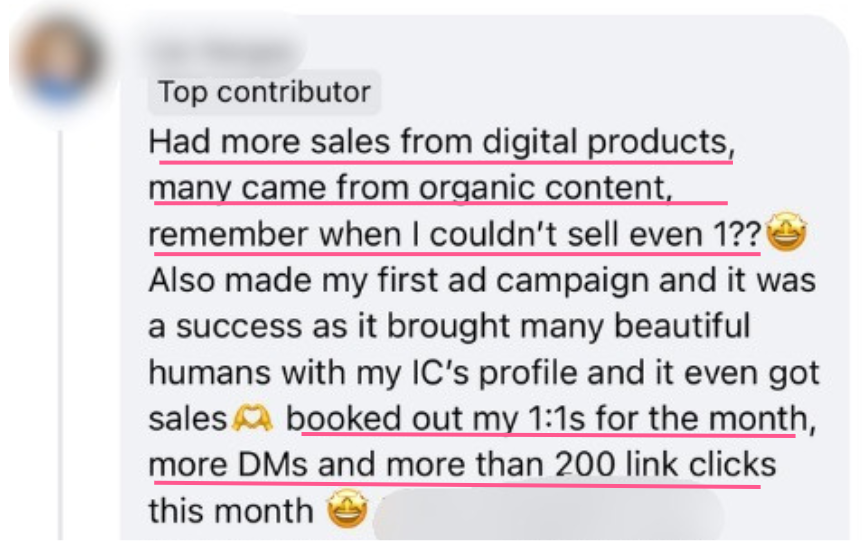Click the word 'sales' before heart hands emoji

[x=187, y=419]
